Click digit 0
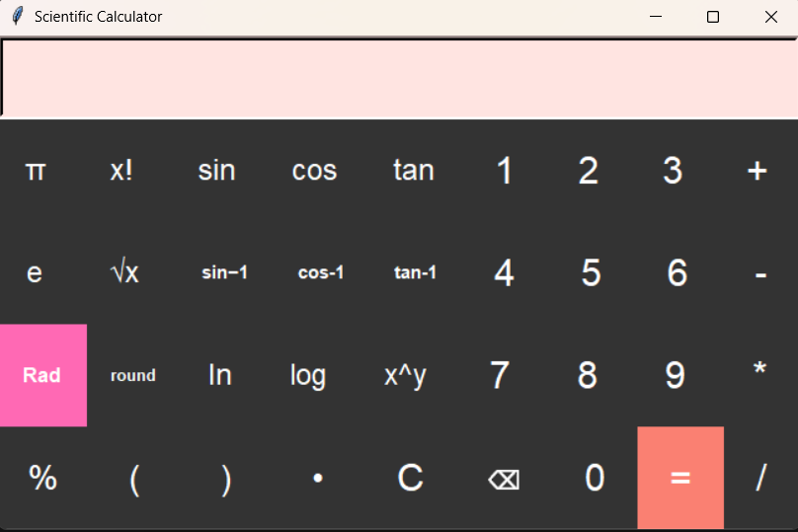798x532 pixels. click(595, 478)
